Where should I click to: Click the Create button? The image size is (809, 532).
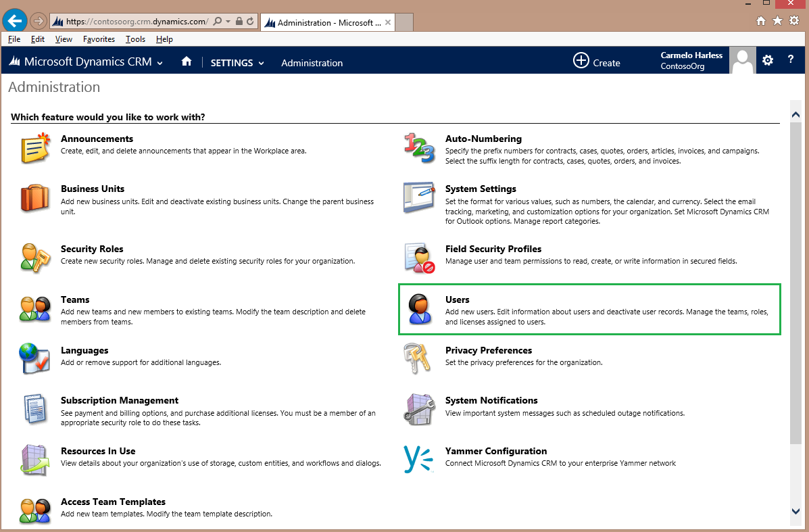(596, 61)
